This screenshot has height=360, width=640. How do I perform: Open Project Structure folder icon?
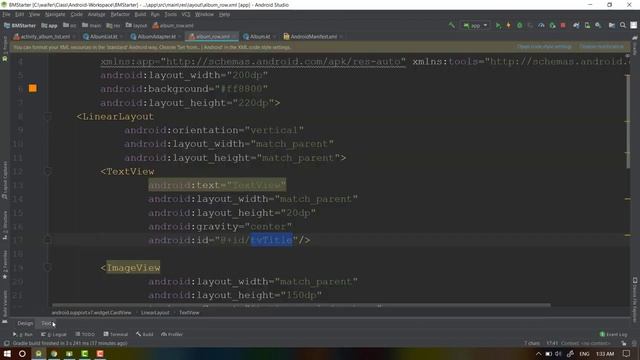611,25
